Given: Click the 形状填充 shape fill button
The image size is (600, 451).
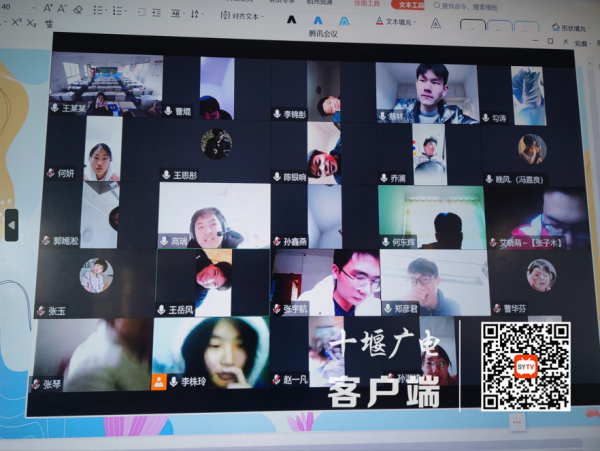Looking at the screenshot, I should (569, 28).
